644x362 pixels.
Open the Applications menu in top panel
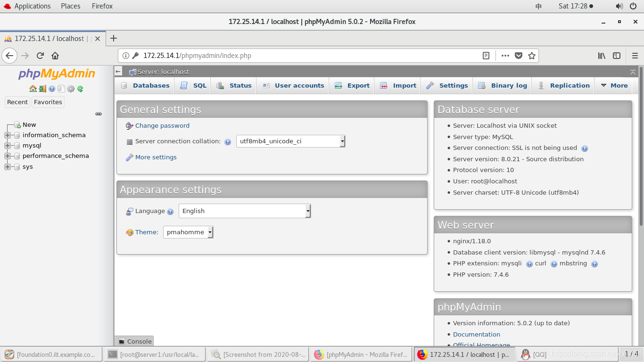click(32, 6)
